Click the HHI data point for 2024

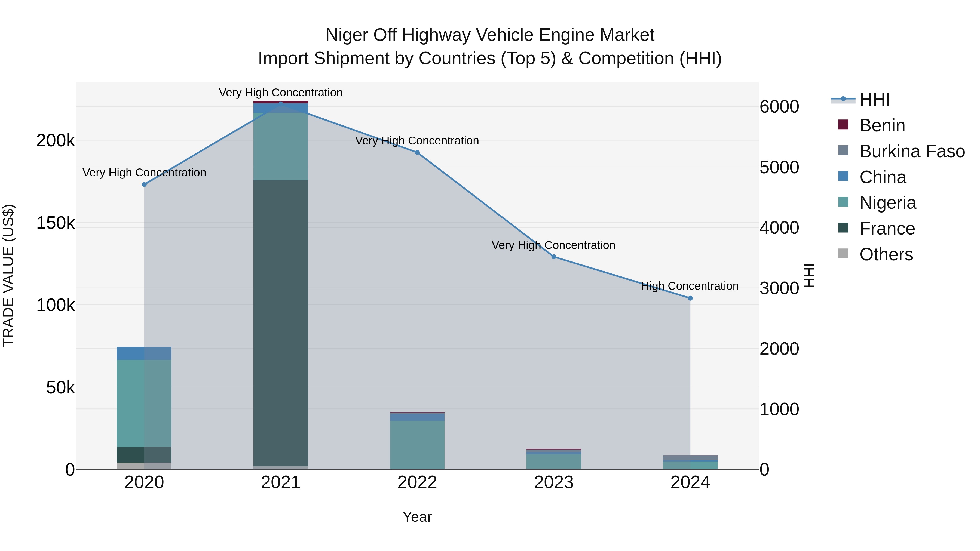pos(690,298)
